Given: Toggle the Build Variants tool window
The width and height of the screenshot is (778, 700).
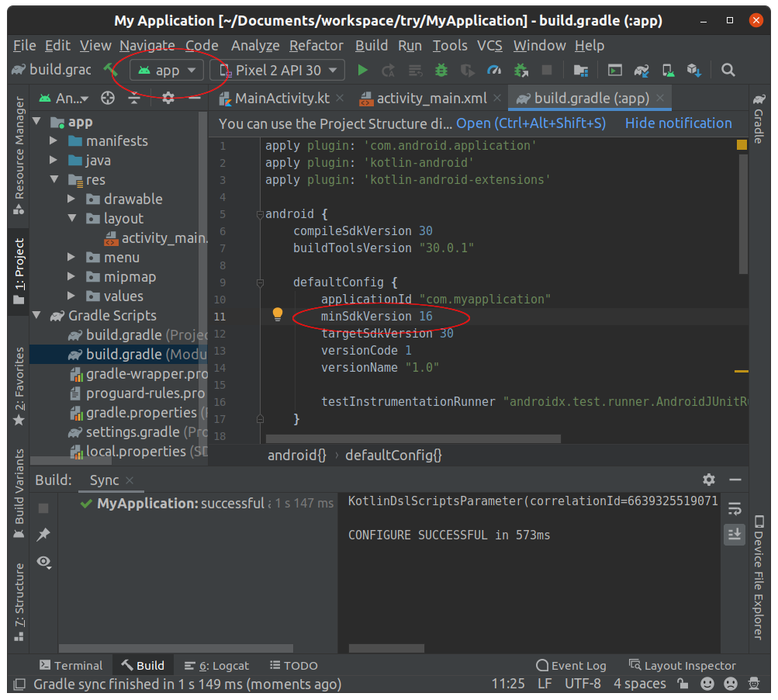Looking at the screenshot, I should pyautogui.click(x=19, y=494).
